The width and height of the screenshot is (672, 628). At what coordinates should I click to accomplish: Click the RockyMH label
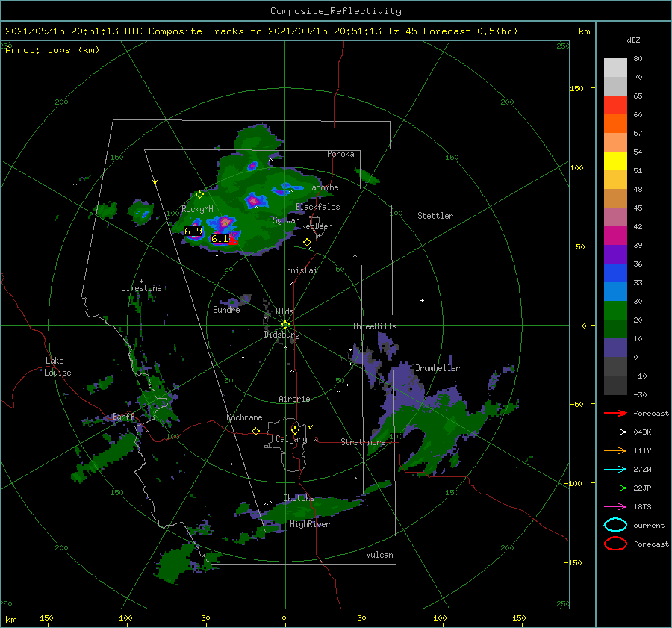coord(197,209)
